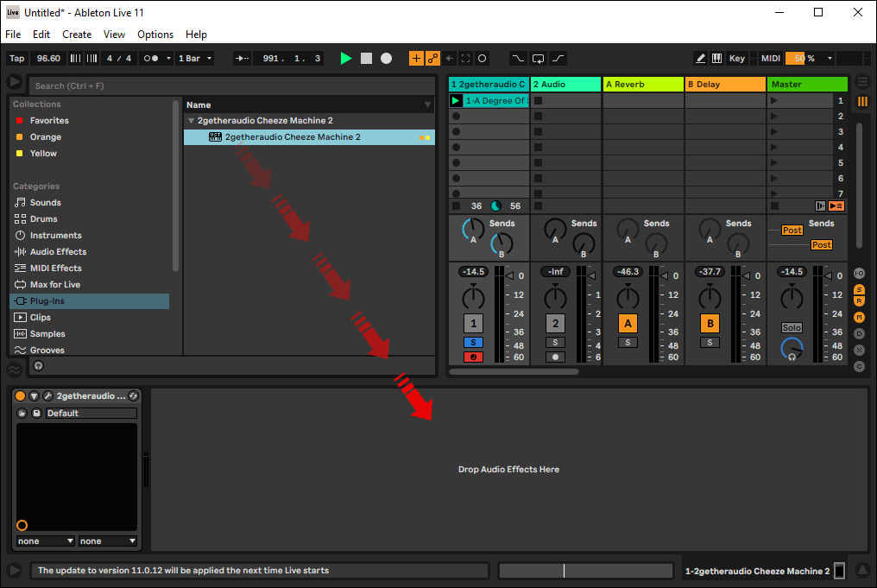Image resolution: width=877 pixels, height=588 pixels.
Task: Click the Follow playback arrow icon
Action: pyautogui.click(x=242, y=58)
